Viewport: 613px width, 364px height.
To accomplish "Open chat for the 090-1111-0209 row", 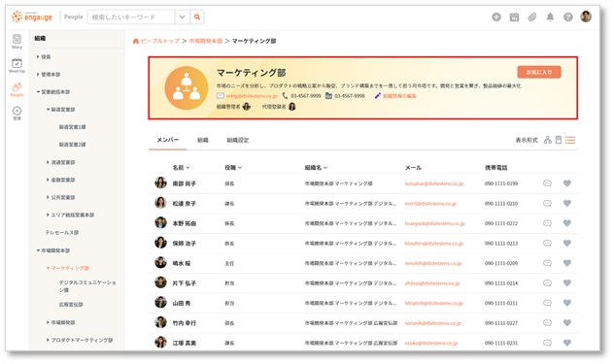I will pos(547,263).
